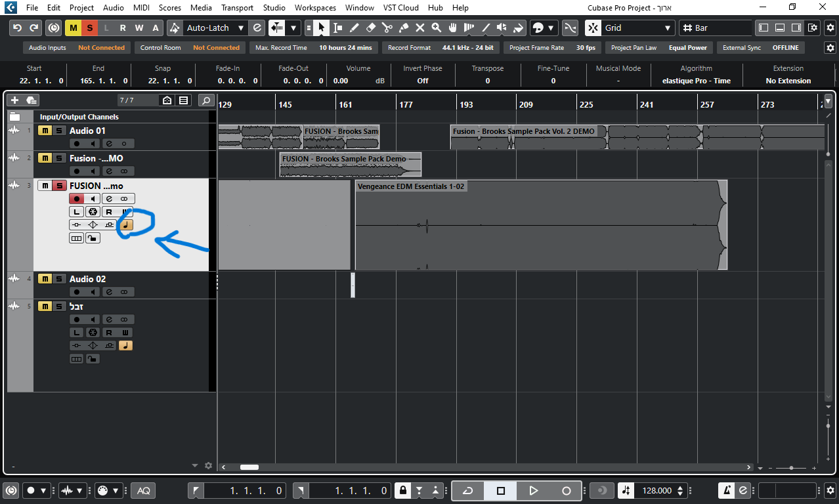
Task: Toggle Musical Time Base note on זבל track
Action: click(x=126, y=345)
